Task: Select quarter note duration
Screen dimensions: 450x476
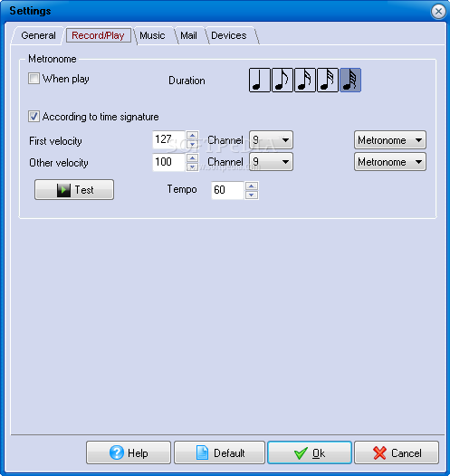Action: 260,80
